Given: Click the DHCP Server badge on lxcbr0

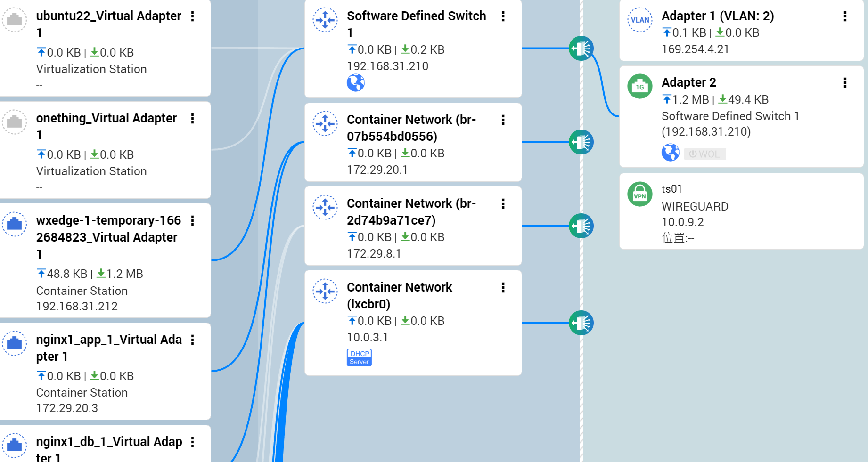Looking at the screenshot, I should tap(359, 357).
